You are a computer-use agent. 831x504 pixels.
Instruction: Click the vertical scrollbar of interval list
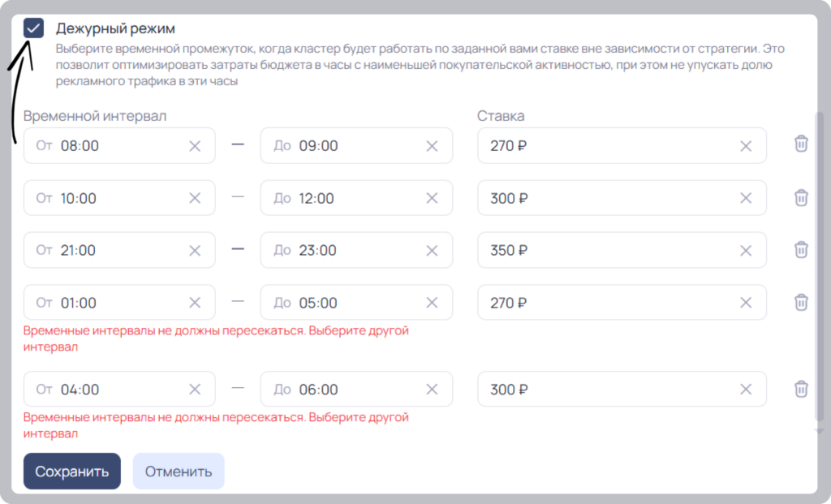pyautogui.click(x=820, y=266)
